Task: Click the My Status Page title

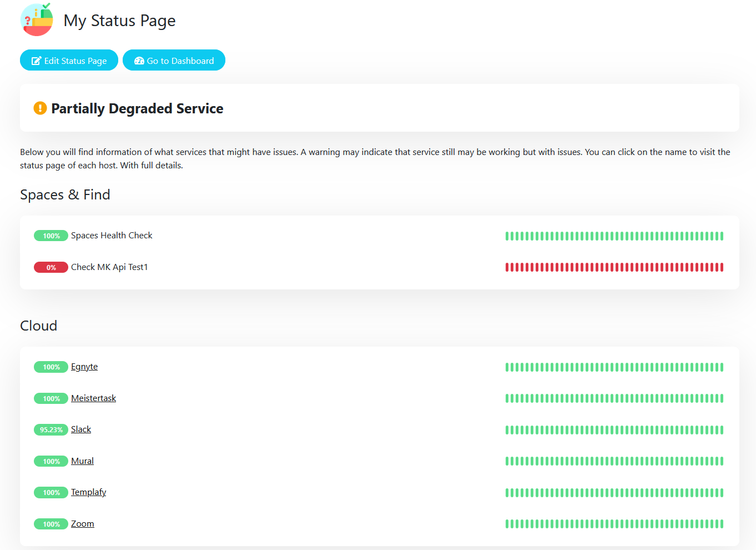Action: (119, 21)
